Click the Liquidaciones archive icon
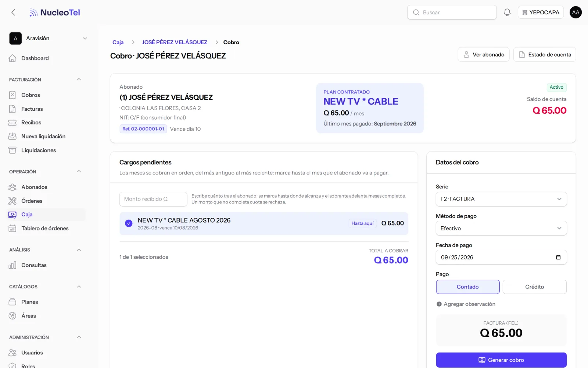 tap(12, 150)
